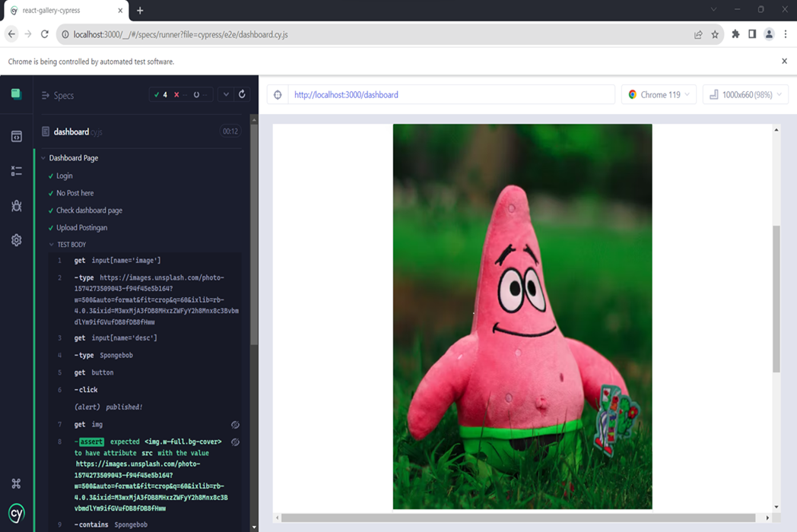
Task: Select the '-contains Spongebob' command
Action: pyautogui.click(x=144, y=524)
